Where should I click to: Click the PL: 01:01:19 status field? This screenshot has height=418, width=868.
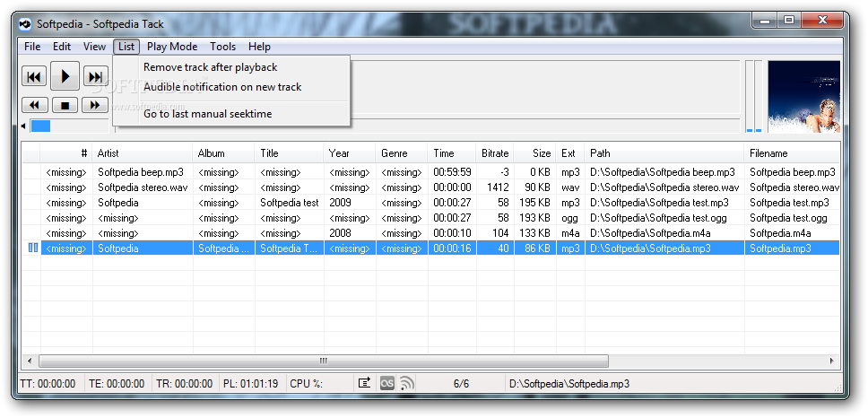tap(251, 384)
